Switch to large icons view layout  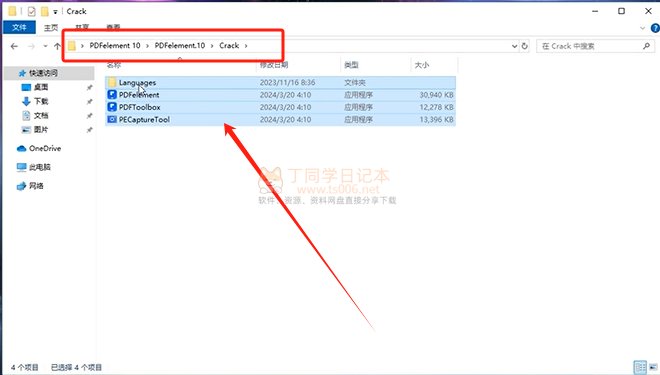click(x=653, y=367)
